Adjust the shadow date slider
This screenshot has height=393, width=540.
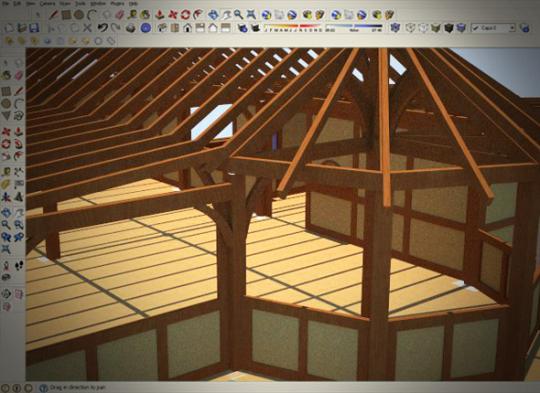coord(293,28)
